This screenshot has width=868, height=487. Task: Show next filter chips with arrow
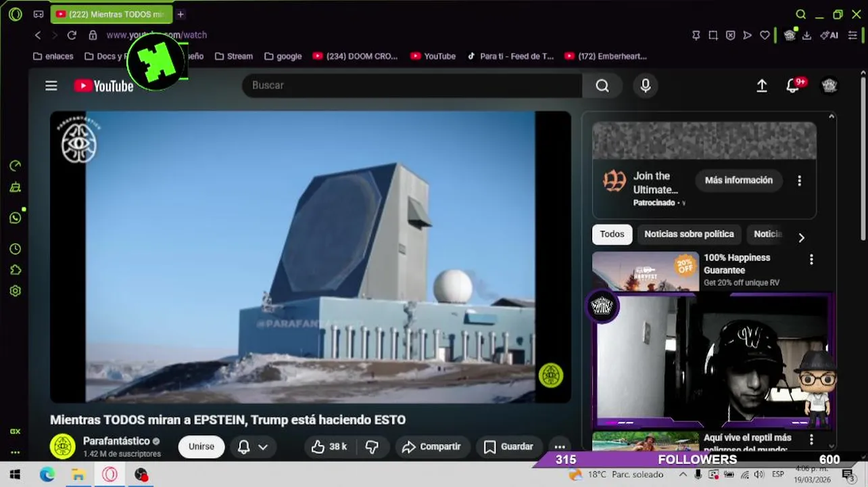[x=801, y=237]
